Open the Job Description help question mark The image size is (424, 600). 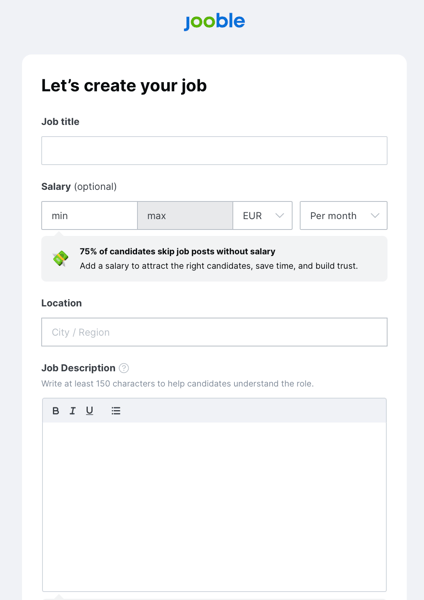coord(124,368)
